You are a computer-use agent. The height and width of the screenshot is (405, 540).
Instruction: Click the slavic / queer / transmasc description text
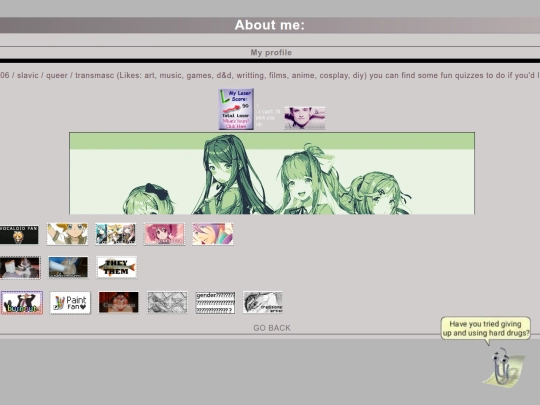coord(270,75)
